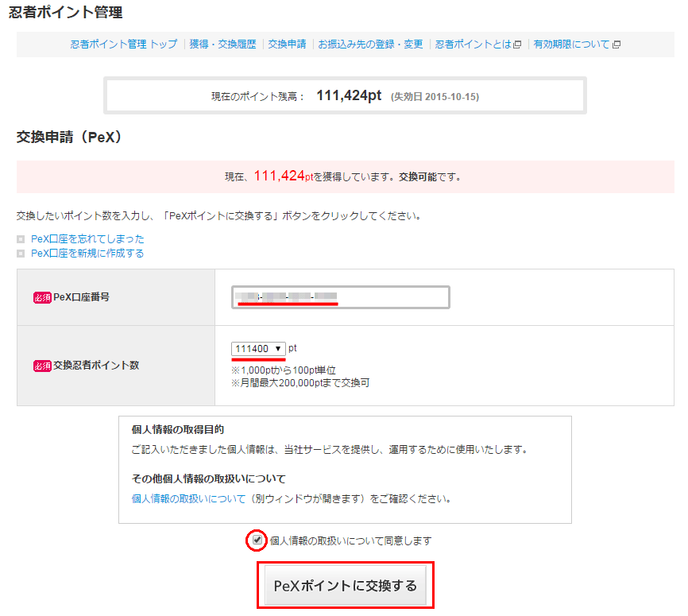Click external-window icon beside 有効期限について
The height and width of the screenshot is (616, 688).
pyautogui.click(x=616, y=45)
